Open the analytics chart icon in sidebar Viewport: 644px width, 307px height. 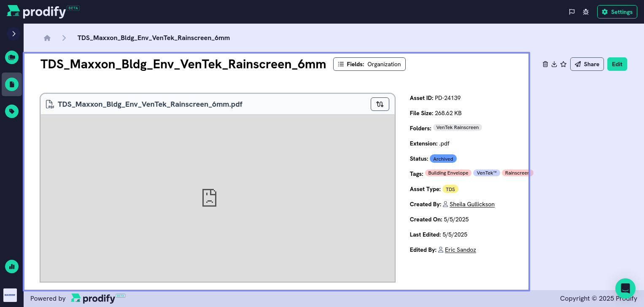click(x=12, y=267)
